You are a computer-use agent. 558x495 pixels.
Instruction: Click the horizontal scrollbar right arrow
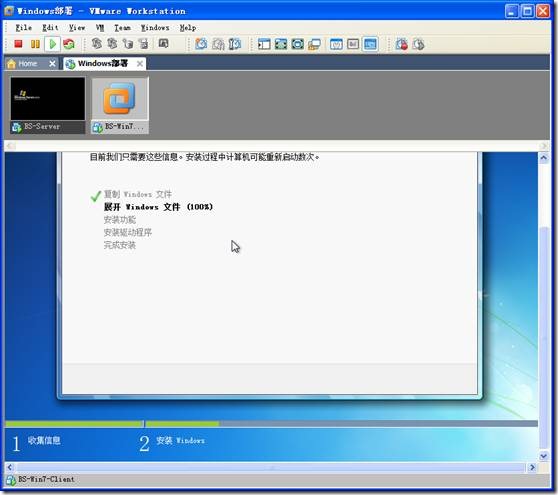[x=532, y=467]
